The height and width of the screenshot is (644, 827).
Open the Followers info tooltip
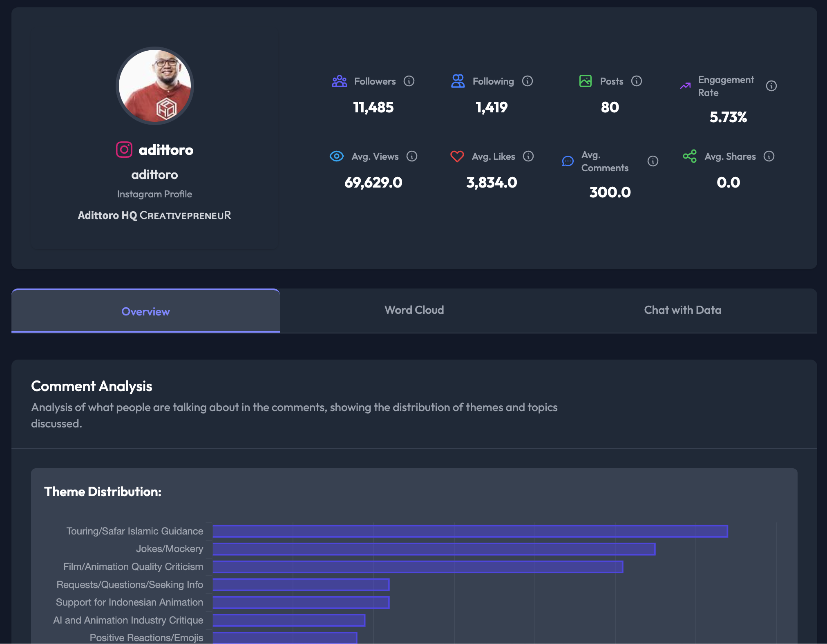pos(410,81)
